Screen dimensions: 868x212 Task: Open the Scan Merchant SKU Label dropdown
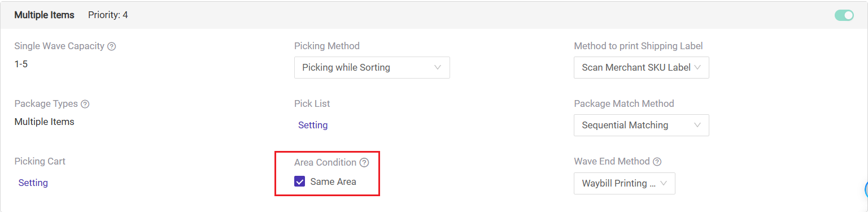[x=642, y=67]
